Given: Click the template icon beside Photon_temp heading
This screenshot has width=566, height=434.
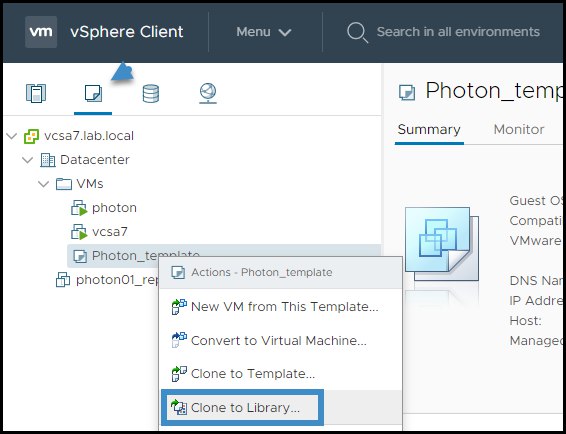Looking at the screenshot, I should coord(407,92).
